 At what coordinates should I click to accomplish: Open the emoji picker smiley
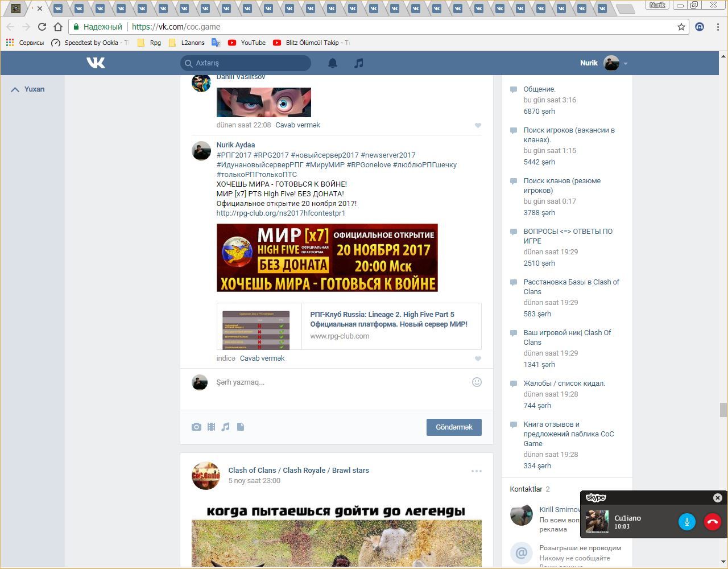pyautogui.click(x=477, y=382)
